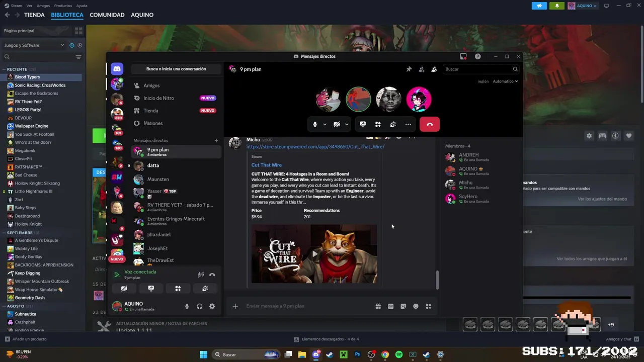Open the datta conversation
The height and width of the screenshot is (362, 644).
click(176, 165)
